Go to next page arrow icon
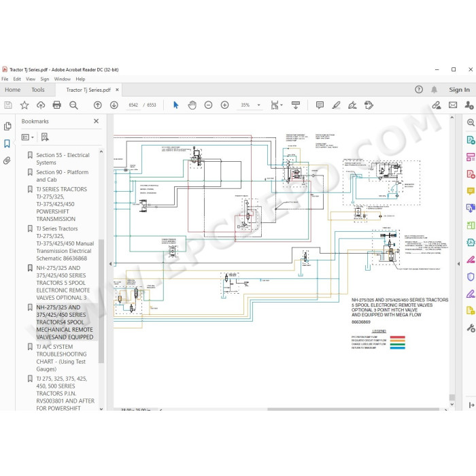This screenshot has width=476, height=476. tap(114, 105)
